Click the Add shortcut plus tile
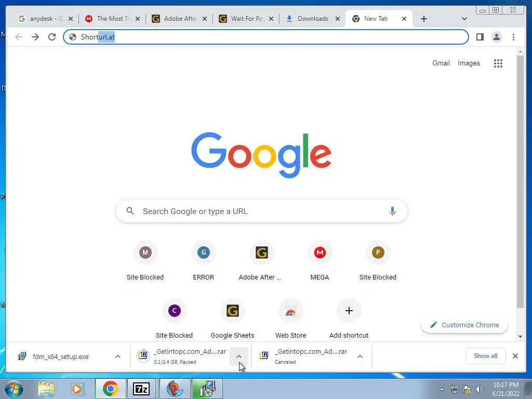 349,320
